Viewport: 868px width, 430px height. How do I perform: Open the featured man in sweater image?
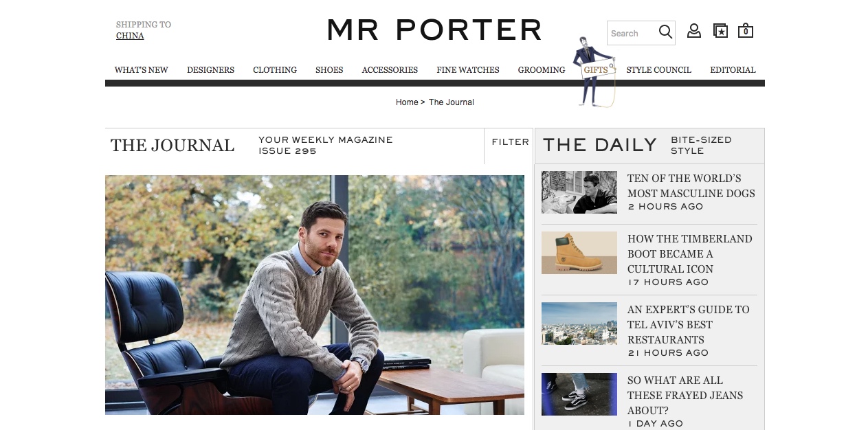tap(315, 295)
